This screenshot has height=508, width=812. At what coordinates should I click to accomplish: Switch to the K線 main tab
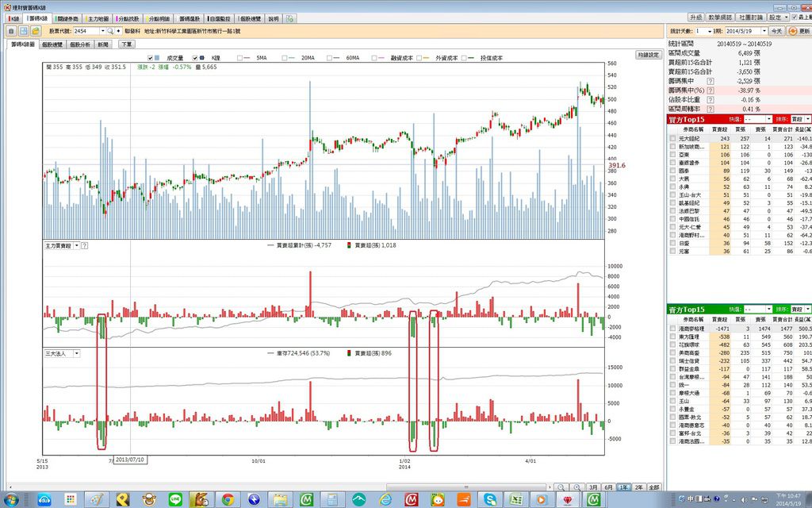14,19
